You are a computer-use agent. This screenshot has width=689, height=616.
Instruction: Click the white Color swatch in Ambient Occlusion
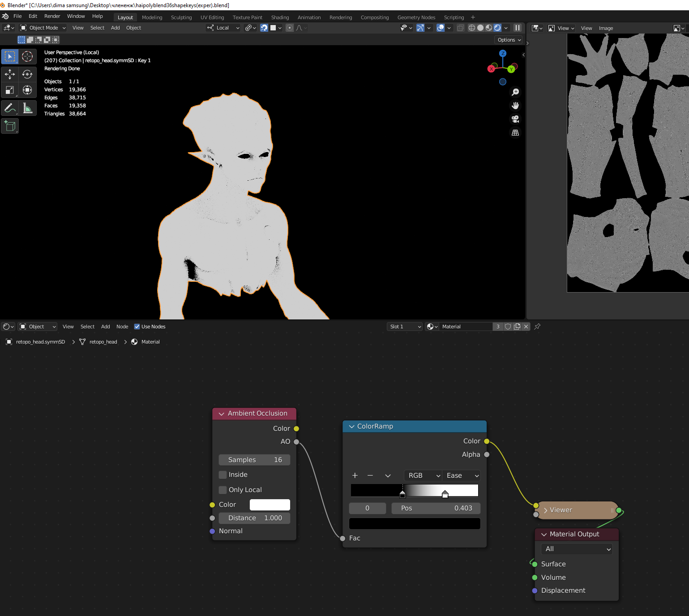pyautogui.click(x=270, y=505)
